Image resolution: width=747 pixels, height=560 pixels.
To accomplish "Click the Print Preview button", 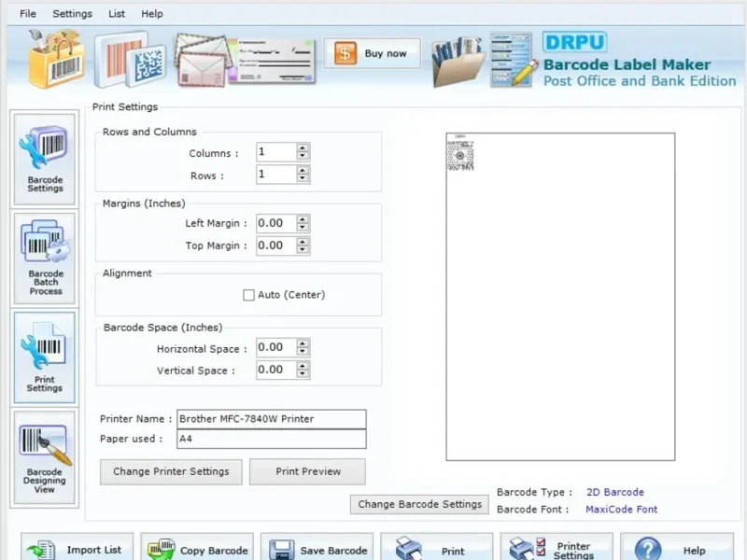I will (308, 471).
